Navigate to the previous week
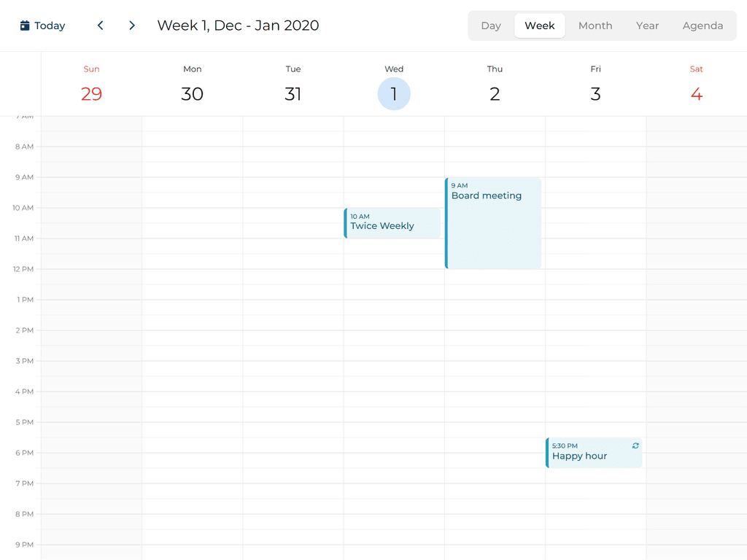 point(100,25)
